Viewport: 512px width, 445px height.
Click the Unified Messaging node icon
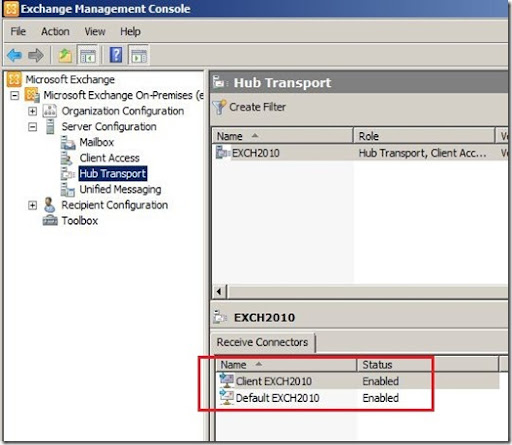(68, 189)
